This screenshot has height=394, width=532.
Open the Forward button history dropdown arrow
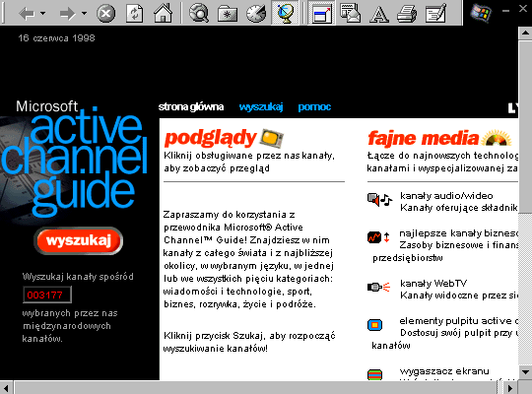pos(84,14)
